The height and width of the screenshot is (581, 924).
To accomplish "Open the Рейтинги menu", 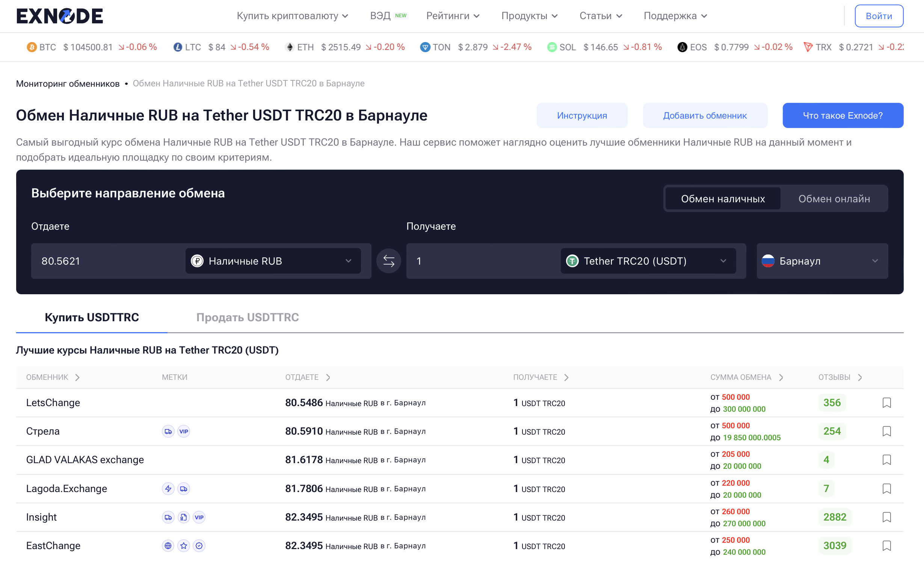I will pos(453,16).
